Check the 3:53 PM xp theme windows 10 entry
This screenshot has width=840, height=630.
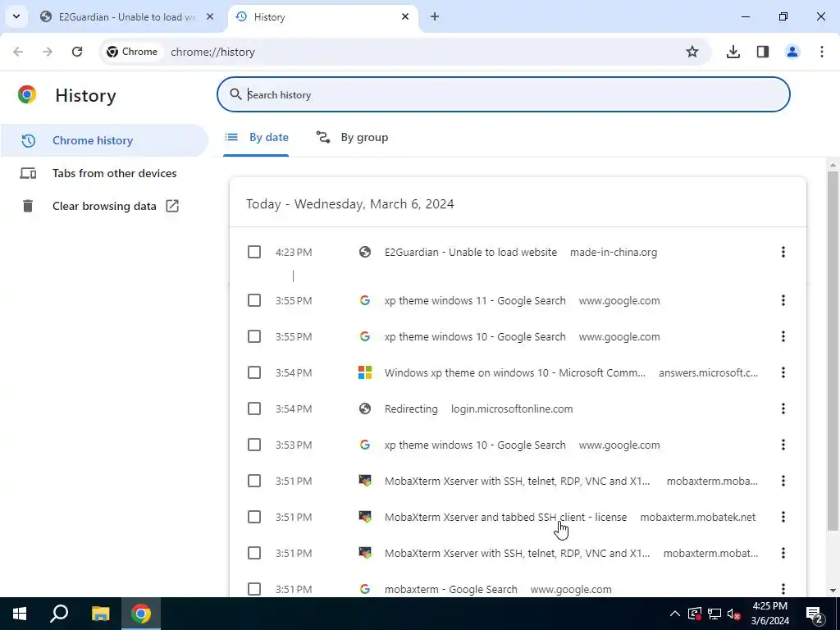pyautogui.click(x=254, y=445)
